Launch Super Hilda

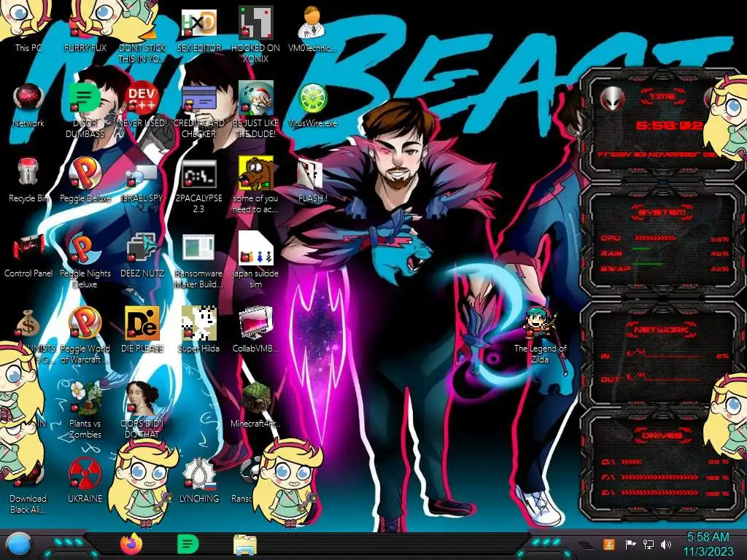pyautogui.click(x=198, y=330)
